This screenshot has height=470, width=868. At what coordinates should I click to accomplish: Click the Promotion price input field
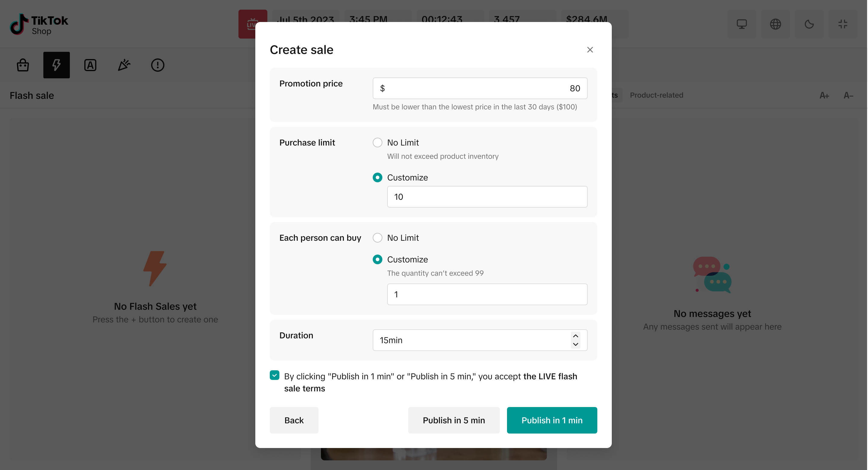point(480,88)
